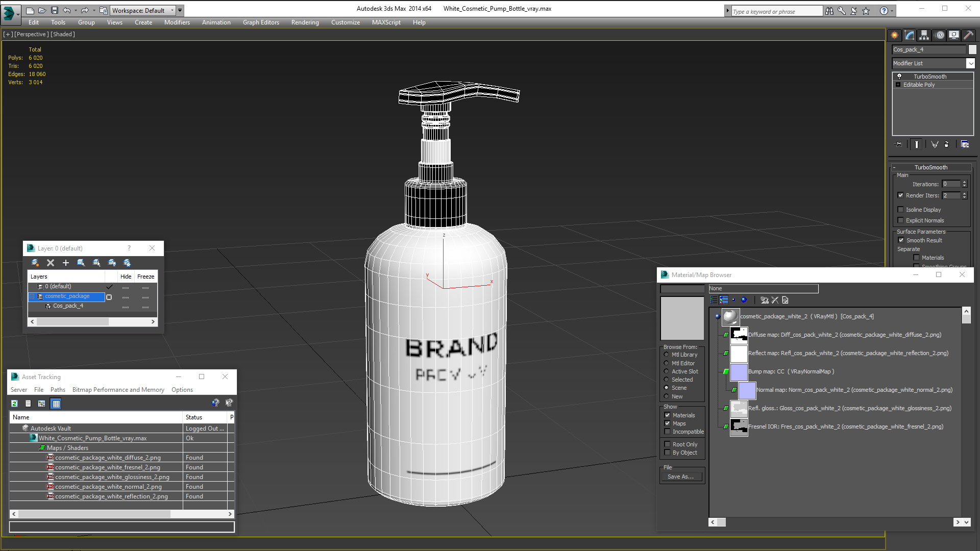Open the Graph Editors menu
Screen dimensions: 980x551
(261, 22)
